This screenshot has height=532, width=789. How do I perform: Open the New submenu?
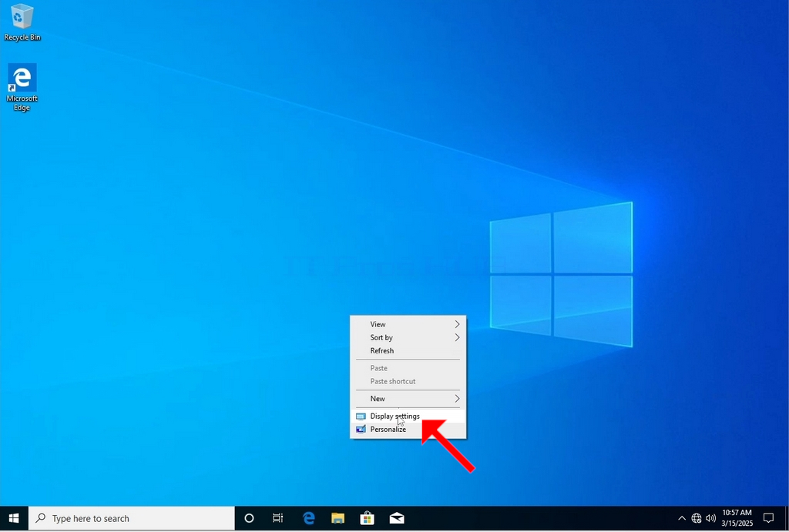[x=408, y=399]
